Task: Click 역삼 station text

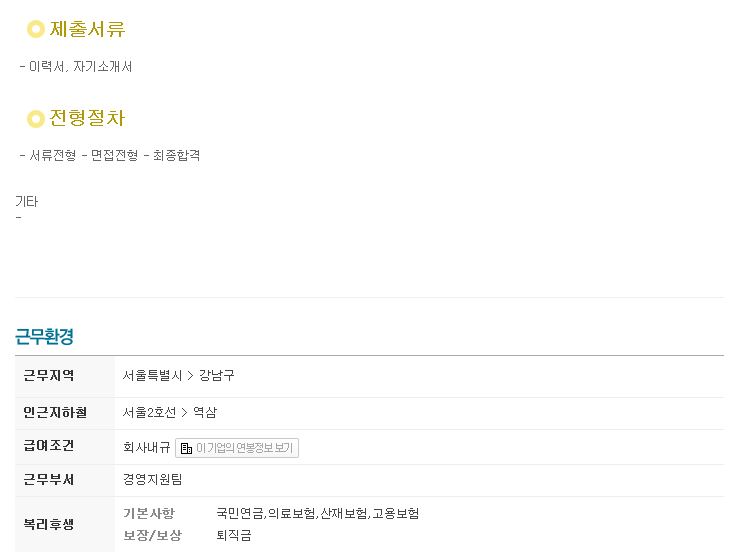Action: (205, 412)
